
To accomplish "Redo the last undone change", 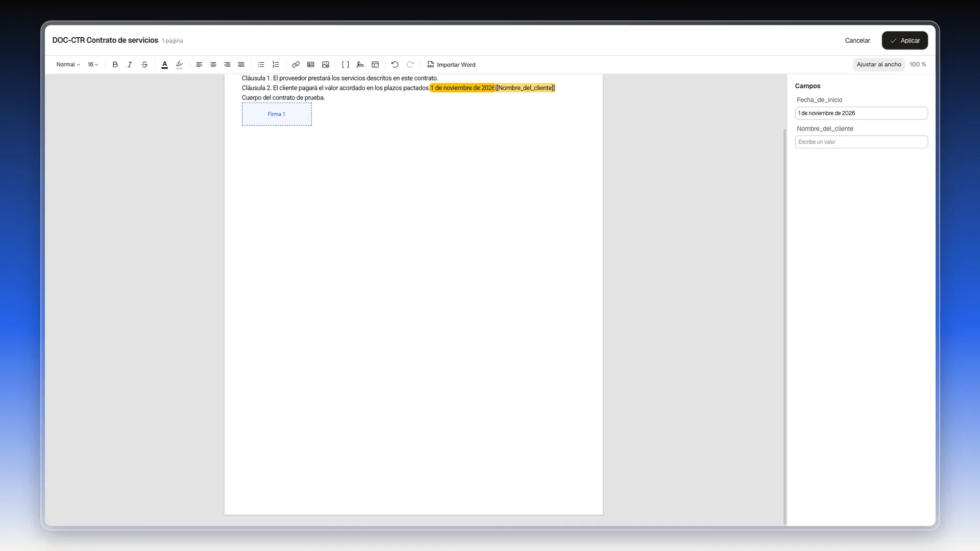I will [410, 65].
